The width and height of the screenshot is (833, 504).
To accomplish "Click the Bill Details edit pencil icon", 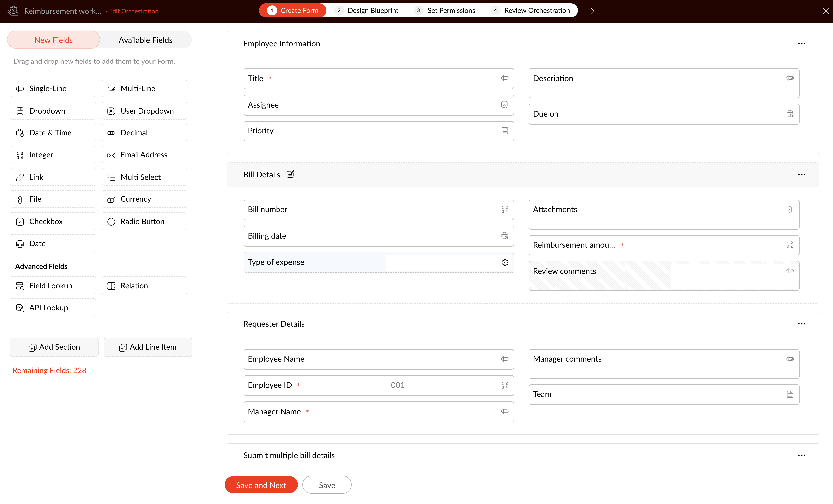I will click(x=290, y=174).
